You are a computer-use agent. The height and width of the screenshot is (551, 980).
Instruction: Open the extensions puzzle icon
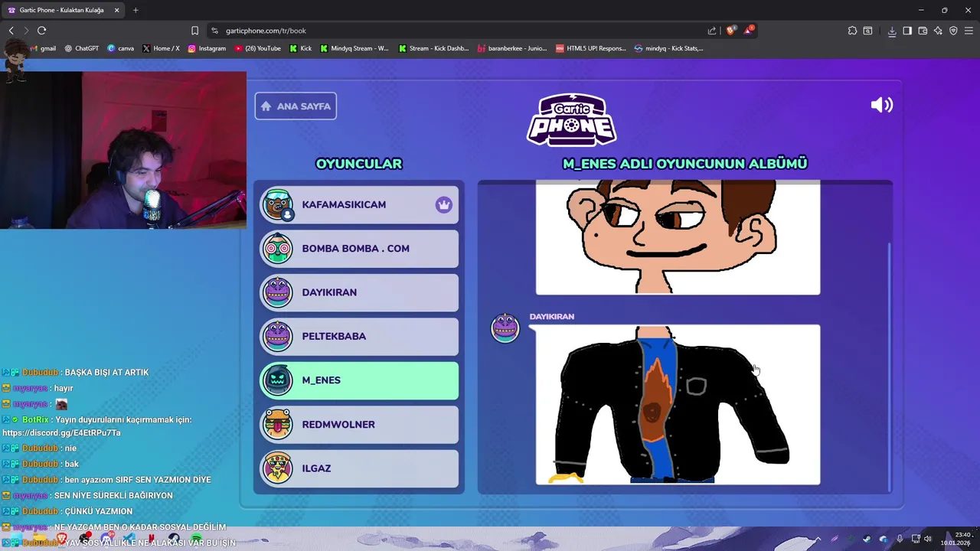pyautogui.click(x=852, y=31)
